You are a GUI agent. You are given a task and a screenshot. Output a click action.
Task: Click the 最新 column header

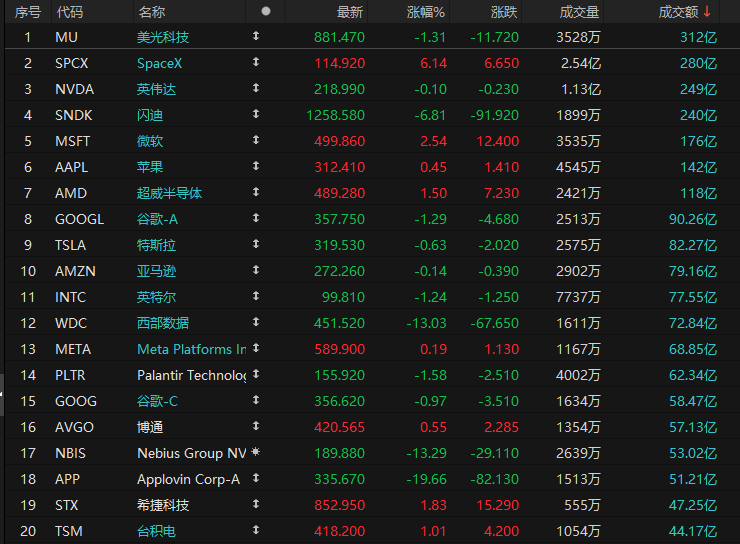point(350,12)
